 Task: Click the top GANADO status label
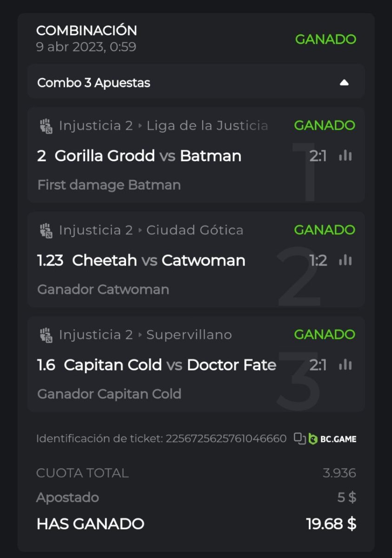click(326, 39)
